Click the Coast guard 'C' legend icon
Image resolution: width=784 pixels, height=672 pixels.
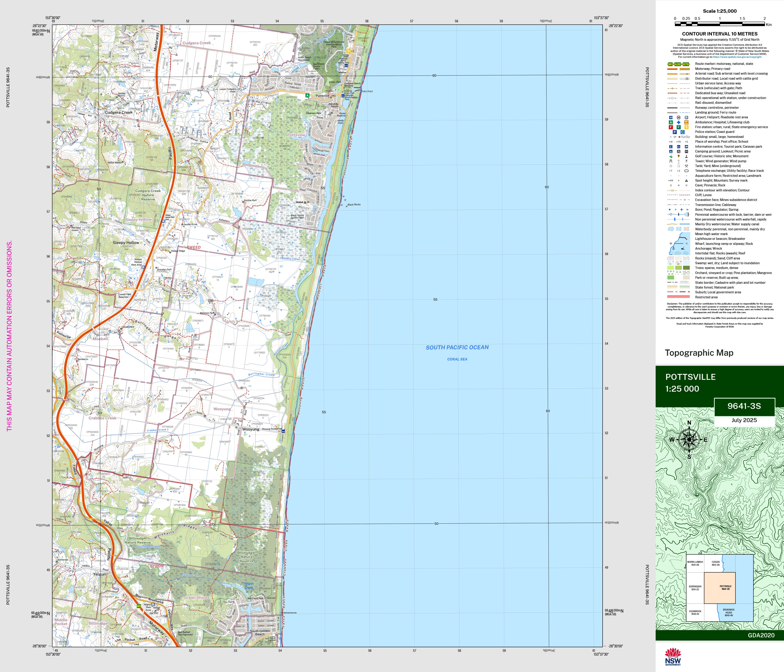pyautogui.click(x=683, y=132)
